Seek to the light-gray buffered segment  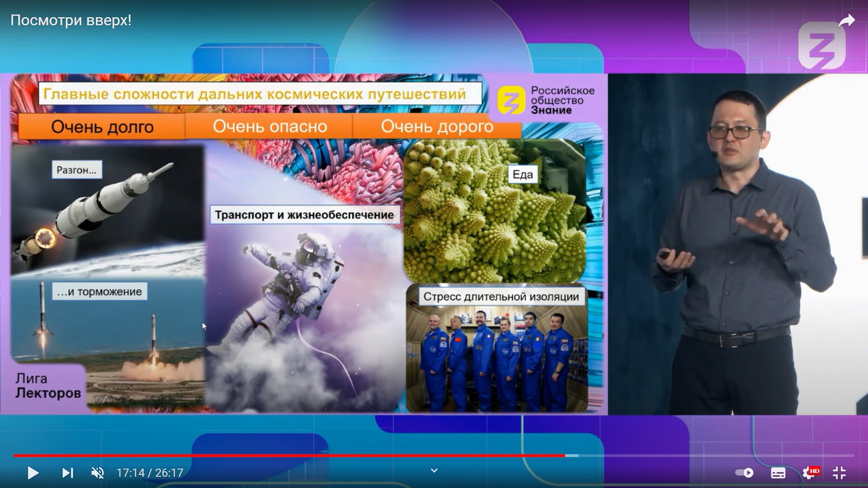pos(572,455)
